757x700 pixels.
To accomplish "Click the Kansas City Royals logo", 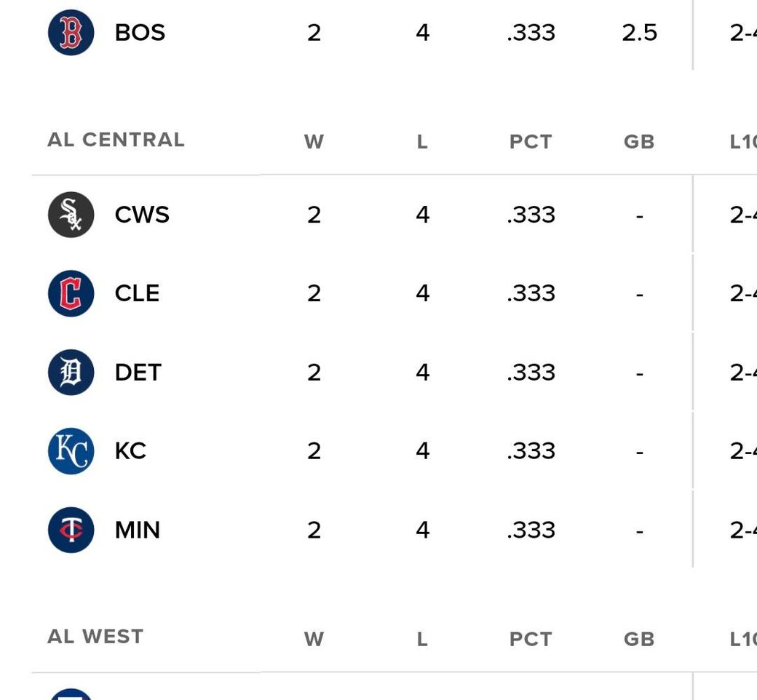I will point(71,451).
